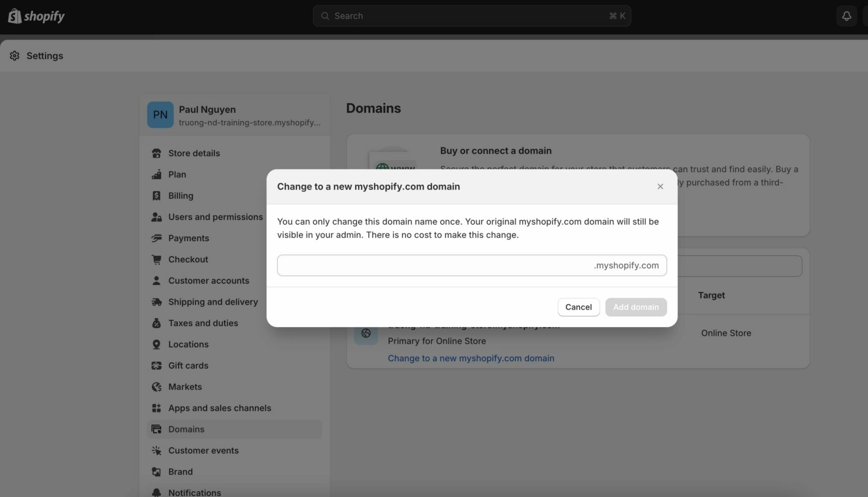Click the Users and permissions icon
868x497 pixels.
[156, 217]
